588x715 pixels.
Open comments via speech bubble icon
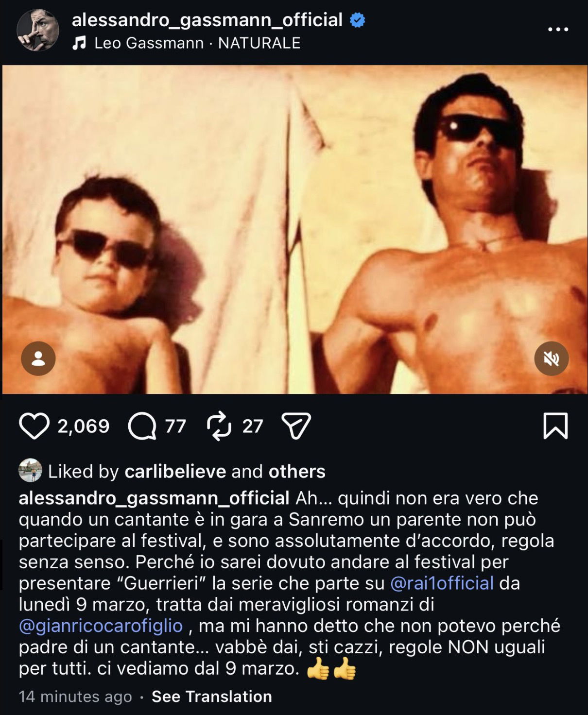point(141,426)
